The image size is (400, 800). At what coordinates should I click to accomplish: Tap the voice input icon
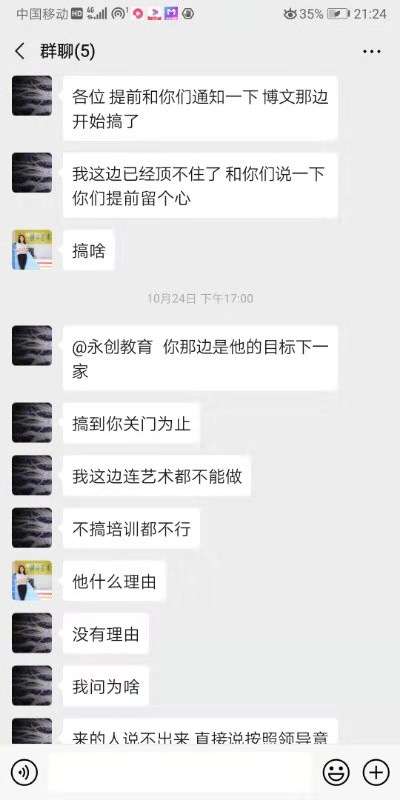point(24,772)
